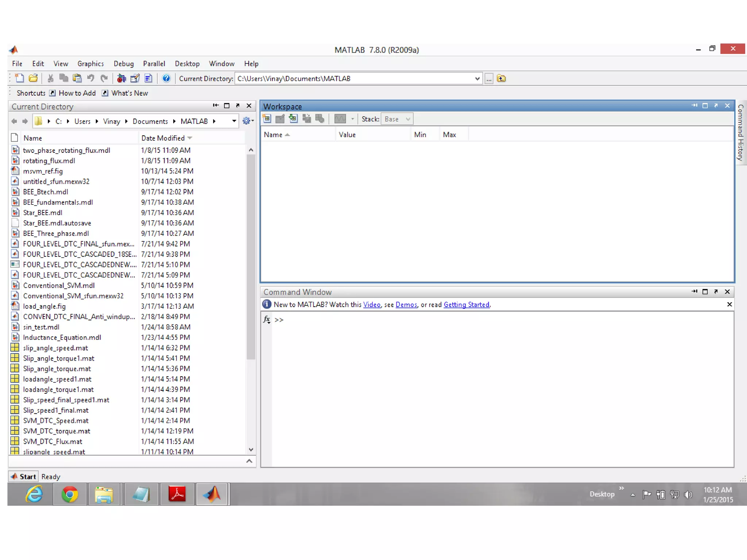This screenshot has width=747, height=560.
Task: Click the browse for folder ellipsis button
Action: (x=489, y=78)
